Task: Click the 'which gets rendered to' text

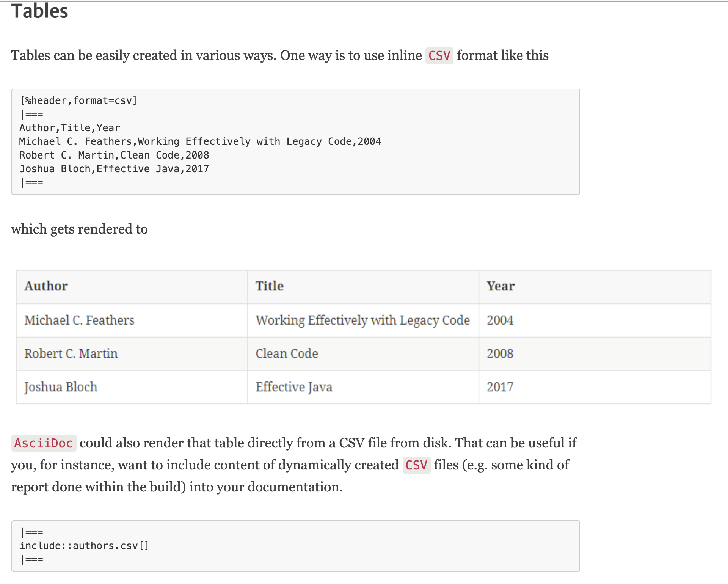Action: (79, 229)
